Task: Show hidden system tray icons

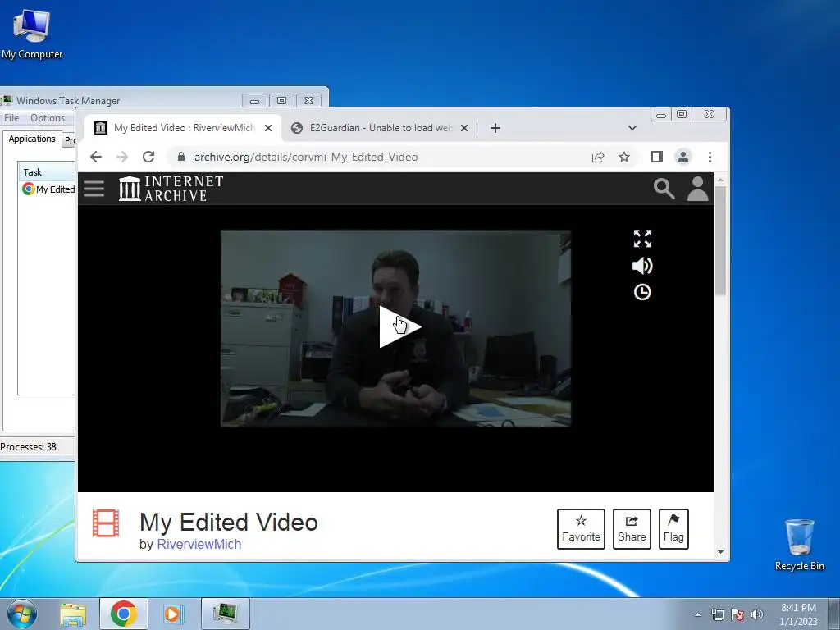Action: click(697, 614)
